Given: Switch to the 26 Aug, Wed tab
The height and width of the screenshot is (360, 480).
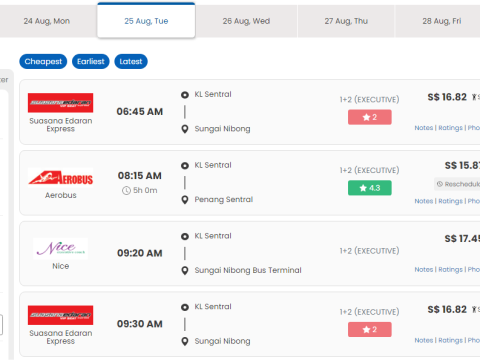Looking at the screenshot, I should coord(246,21).
